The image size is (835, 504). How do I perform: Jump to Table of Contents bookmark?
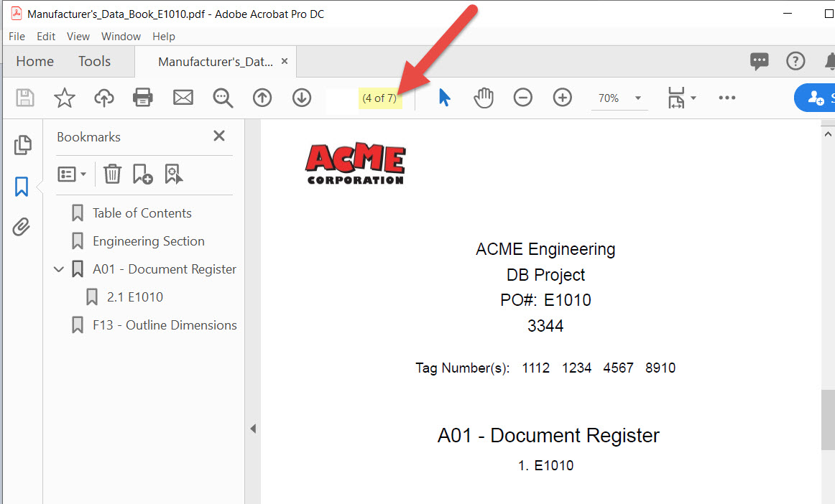(142, 213)
